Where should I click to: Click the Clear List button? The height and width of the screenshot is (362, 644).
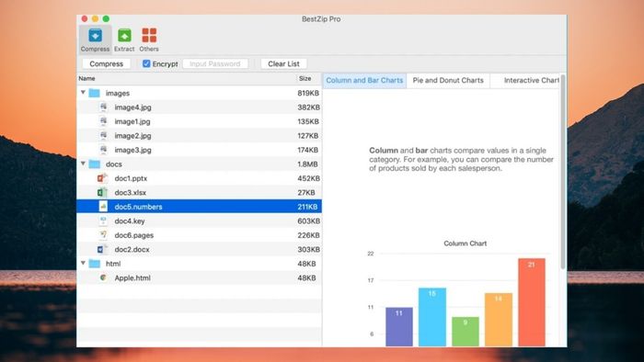[283, 64]
